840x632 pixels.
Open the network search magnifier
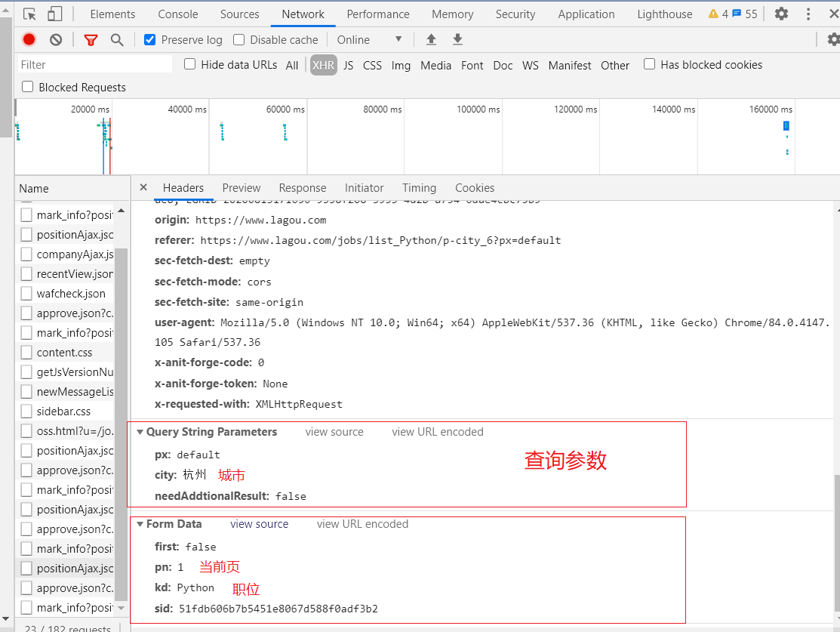click(x=117, y=40)
